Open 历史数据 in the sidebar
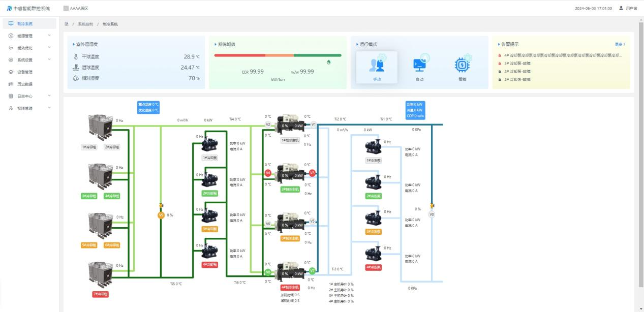This screenshot has height=312, width=644. (24, 84)
